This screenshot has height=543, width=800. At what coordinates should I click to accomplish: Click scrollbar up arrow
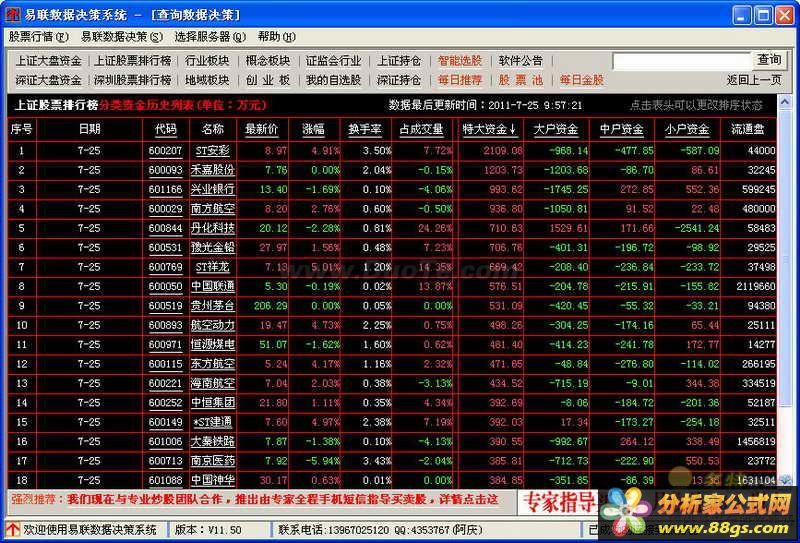tap(785, 101)
